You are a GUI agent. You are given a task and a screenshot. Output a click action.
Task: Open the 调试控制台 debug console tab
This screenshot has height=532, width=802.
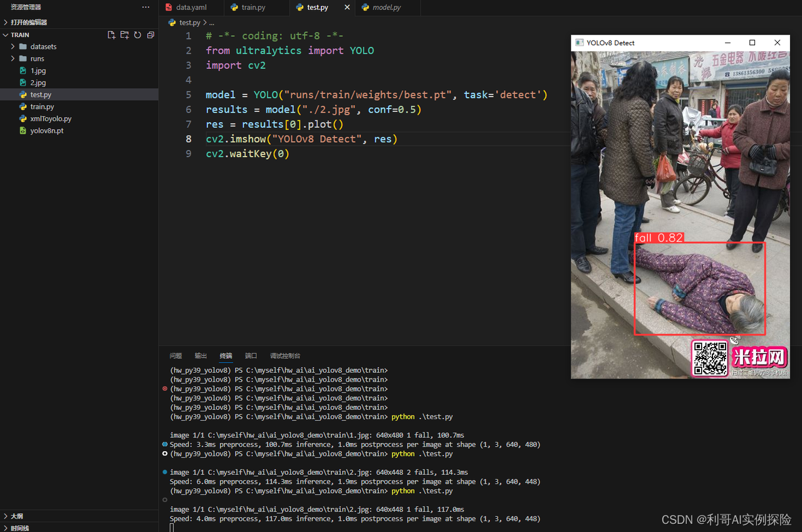click(285, 356)
